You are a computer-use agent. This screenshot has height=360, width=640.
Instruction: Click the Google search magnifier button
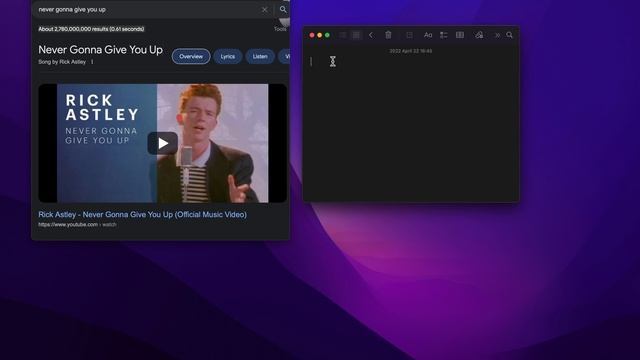[283, 9]
